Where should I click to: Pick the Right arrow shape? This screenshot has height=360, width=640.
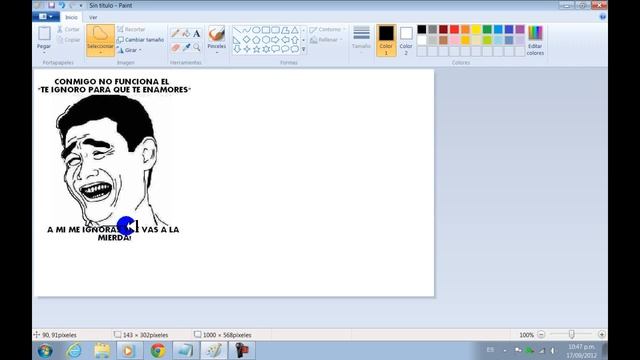pos(276,40)
